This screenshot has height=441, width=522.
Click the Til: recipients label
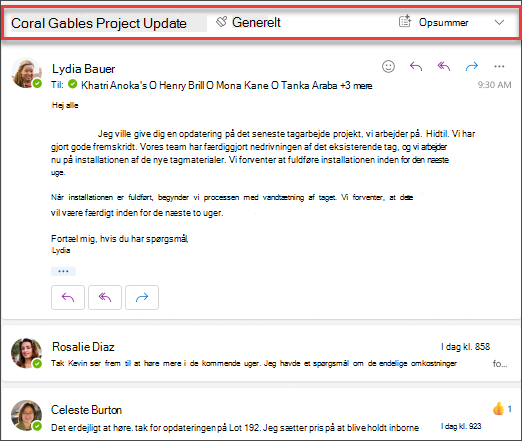point(57,85)
